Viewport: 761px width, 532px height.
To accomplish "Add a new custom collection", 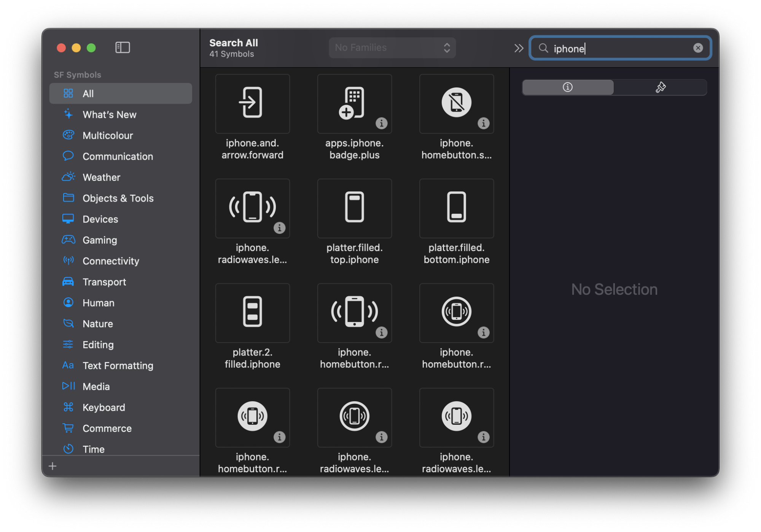I will (53, 466).
